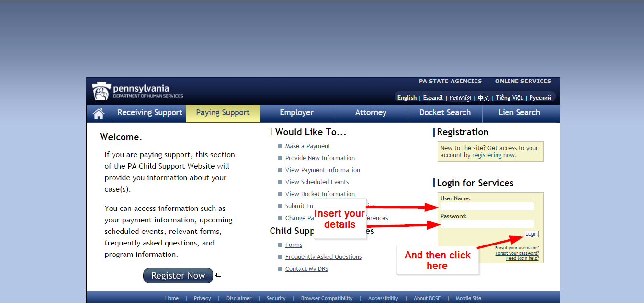Switch language to Tiếng Việt
644x303 pixels.
[509, 98]
